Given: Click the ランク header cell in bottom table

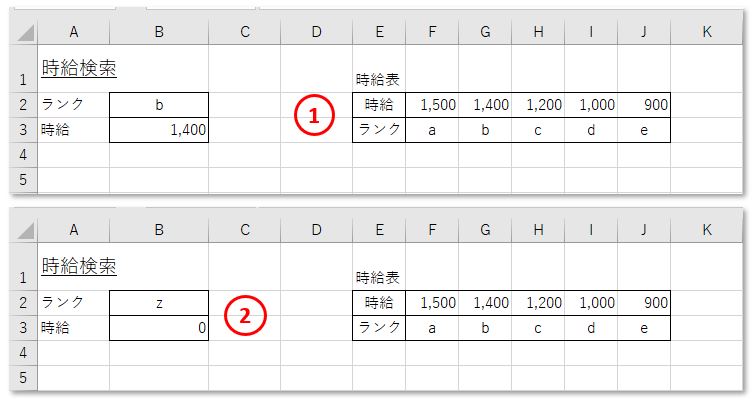Looking at the screenshot, I should coord(379,328).
